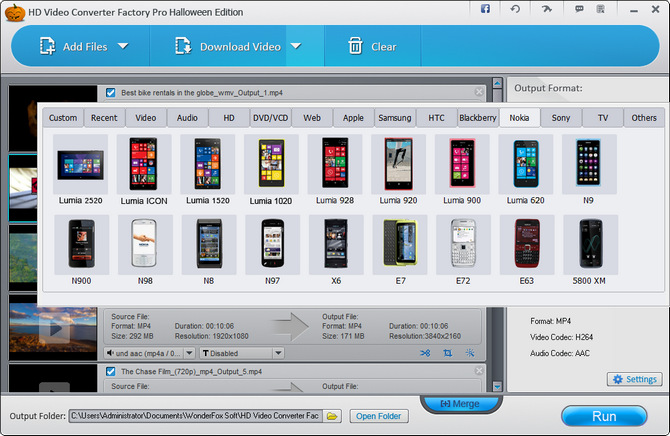Pick the Lumia 920 device preset
This screenshot has height=436, width=670.
399,170
